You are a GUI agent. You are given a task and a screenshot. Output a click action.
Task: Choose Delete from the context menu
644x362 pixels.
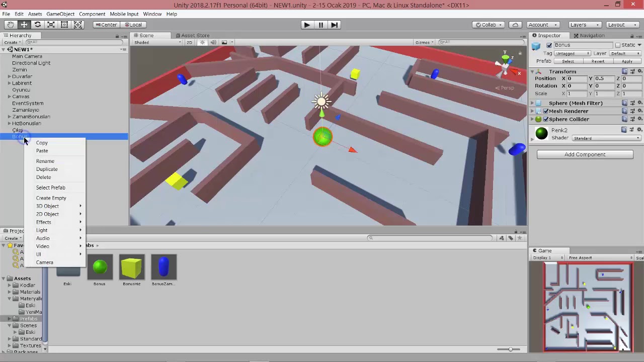tap(43, 177)
